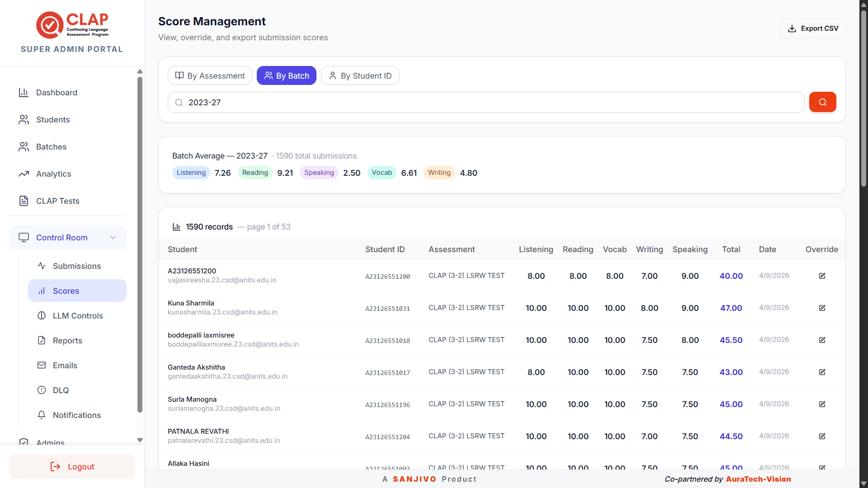
Task: Edit override for Ganteda Akshitha row
Action: click(822, 372)
